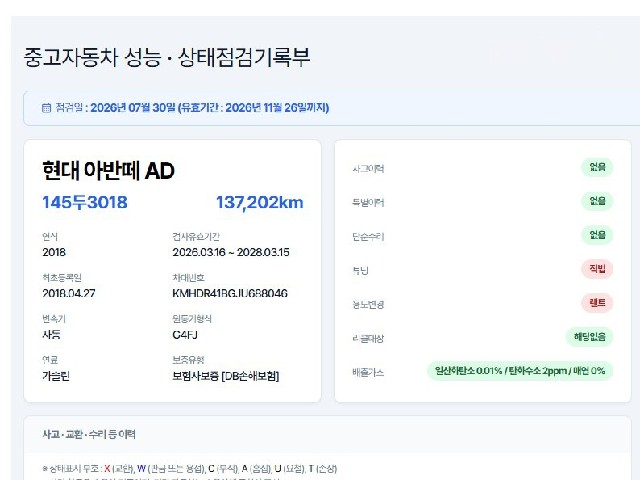Viewport: 640px width, 480px height.
Task: Click the calendar icon beside 점검일
Action: click(47, 108)
